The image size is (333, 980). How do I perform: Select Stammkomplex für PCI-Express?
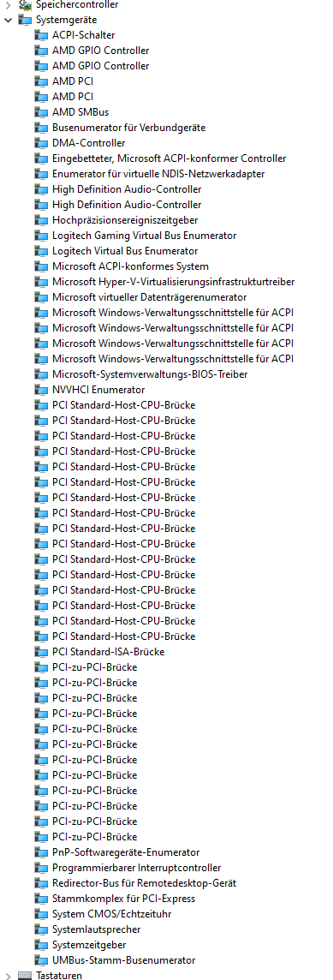tap(124, 898)
